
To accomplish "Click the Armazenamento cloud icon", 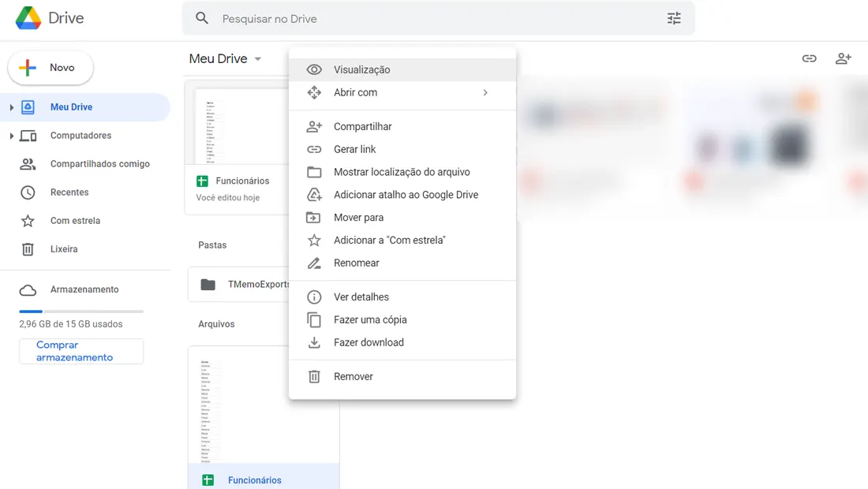I will pos(28,290).
